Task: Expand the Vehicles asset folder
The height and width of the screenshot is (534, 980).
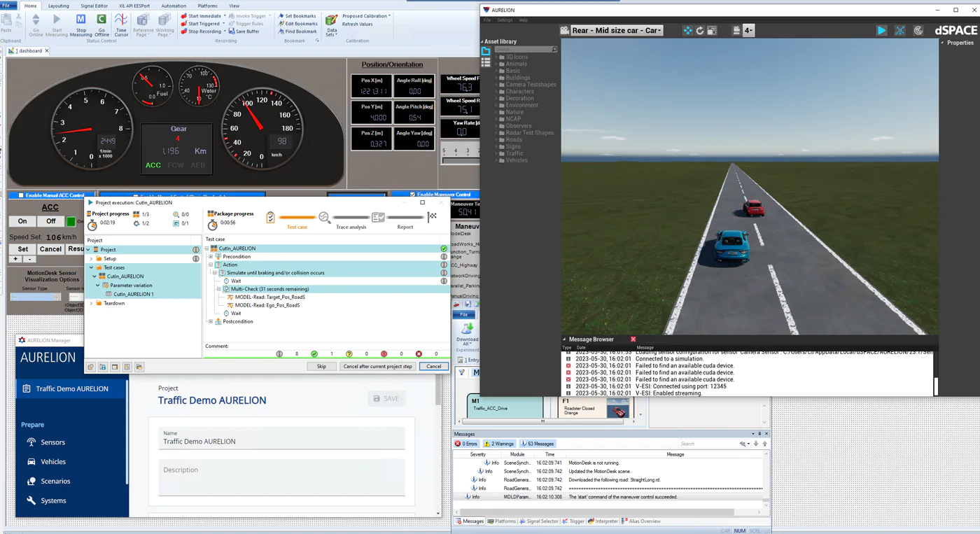Action: [497, 160]
